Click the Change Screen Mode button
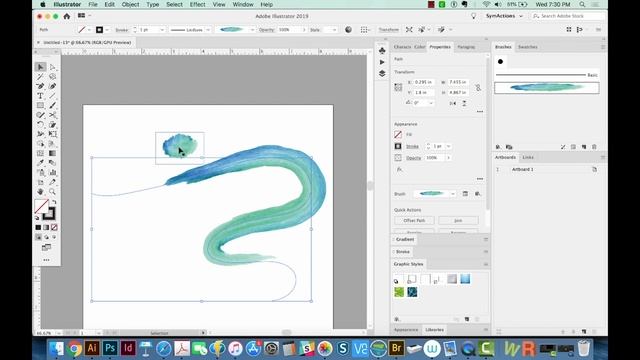The height and width of the screenshot is (360, 640). (47, 247)
